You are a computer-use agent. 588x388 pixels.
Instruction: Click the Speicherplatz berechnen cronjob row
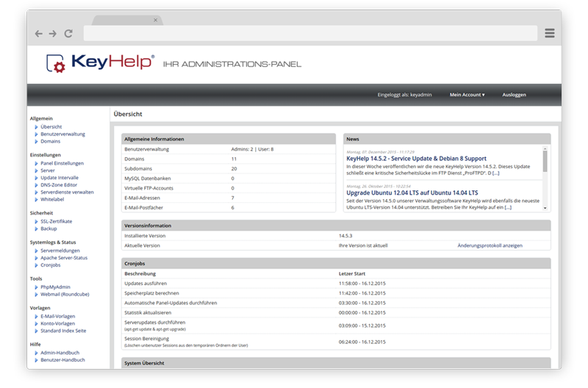pyautogui.click(x=336, y=293)
